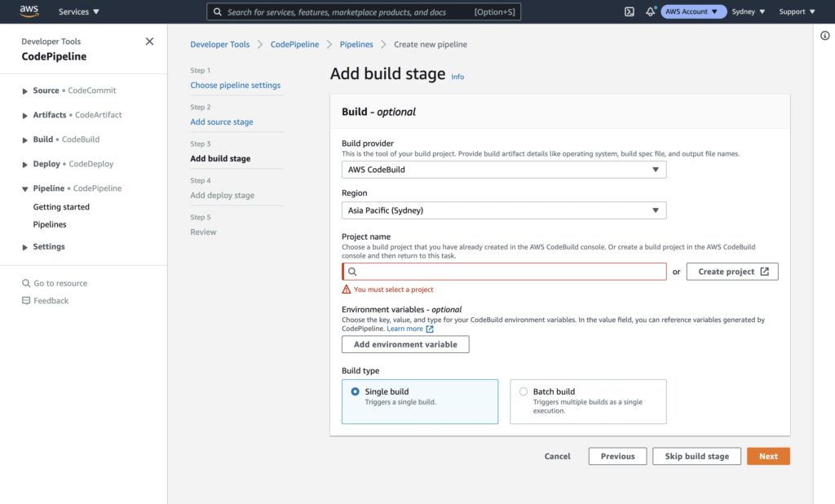Image resolution: width=835 pixels, height=504 pixels.
Task: Select the Single build radio button
Action: coord(355,391)
